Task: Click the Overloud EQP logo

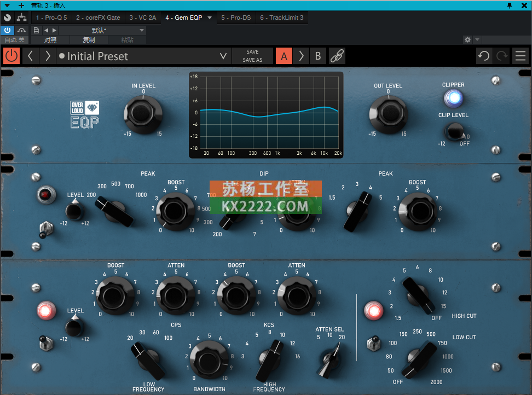Action: (x=85, y=114)
